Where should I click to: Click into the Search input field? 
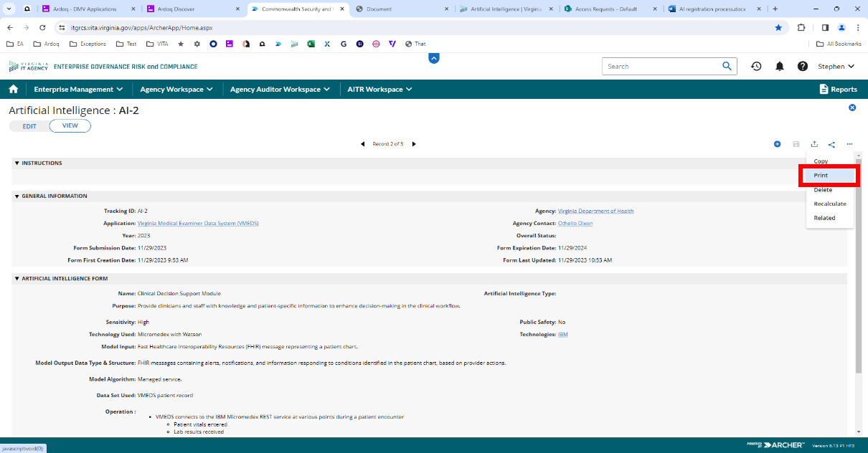pyautogui.click(x=661, y=67)
